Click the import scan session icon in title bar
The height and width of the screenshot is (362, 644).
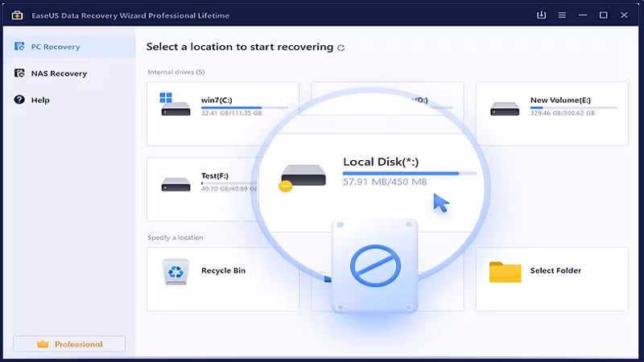[541, 15]
